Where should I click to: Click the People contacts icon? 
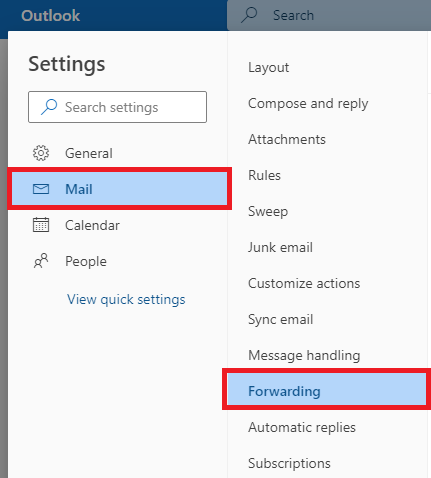click(x=41, y=261)
